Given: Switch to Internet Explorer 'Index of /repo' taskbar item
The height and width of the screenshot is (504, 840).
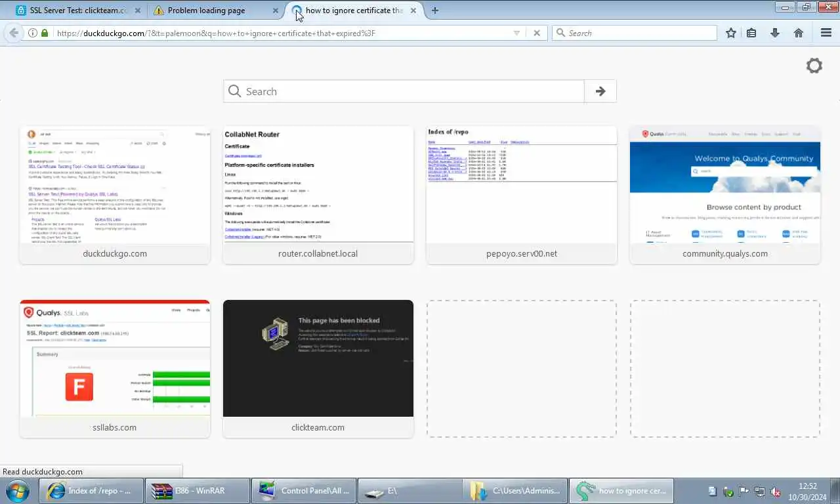Looking at the screenshot, I should pyautogui.click(x=92, y=491).
